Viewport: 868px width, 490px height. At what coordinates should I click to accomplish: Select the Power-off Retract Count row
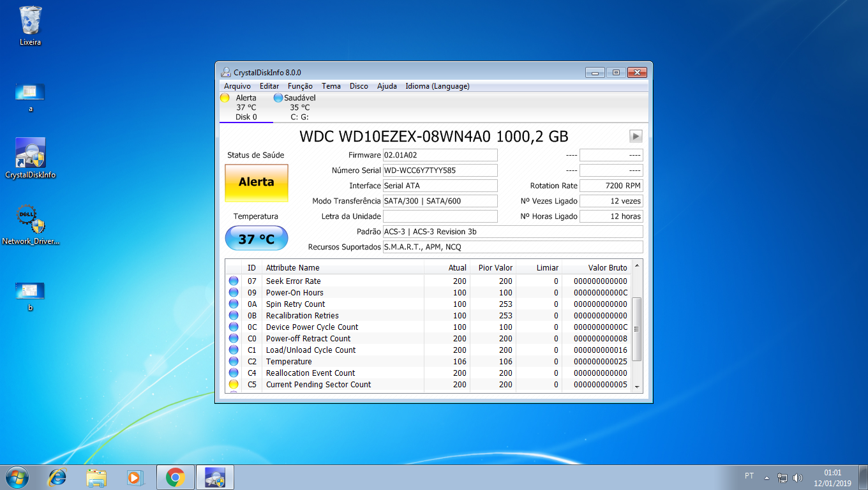[x=428, y=339]
